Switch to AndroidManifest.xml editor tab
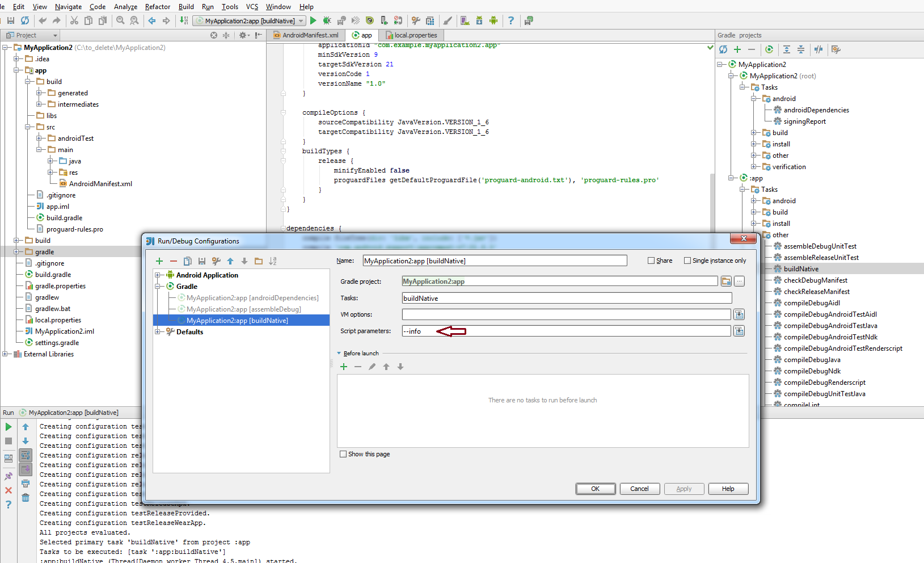This screenshot has width=924, height=563. pos(306,35)
